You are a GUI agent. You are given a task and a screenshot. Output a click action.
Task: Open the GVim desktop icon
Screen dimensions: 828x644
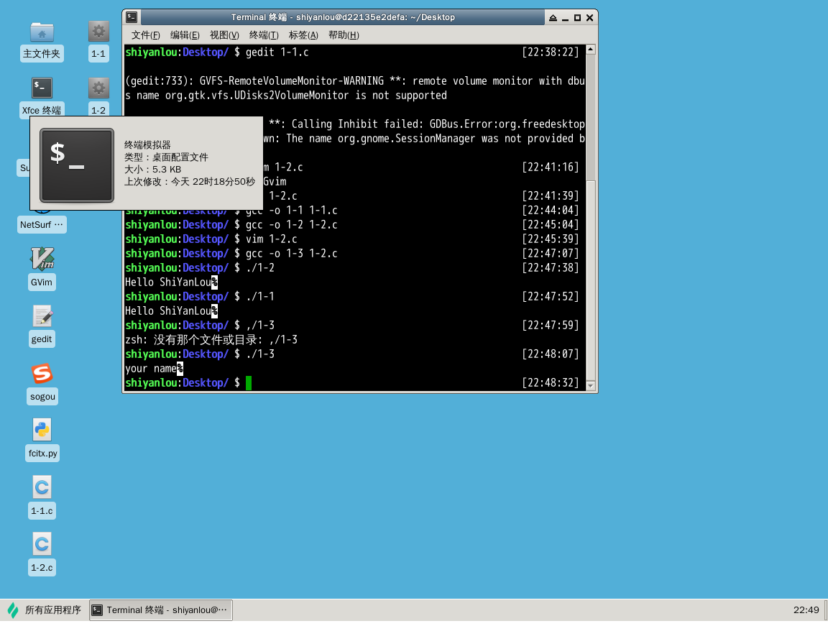pyautogui.click(x=42, y=259)
